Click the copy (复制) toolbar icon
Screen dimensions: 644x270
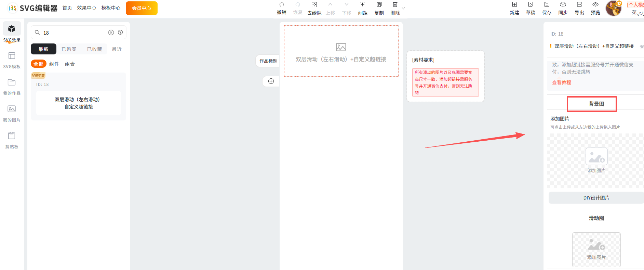[x=379, y=5]
